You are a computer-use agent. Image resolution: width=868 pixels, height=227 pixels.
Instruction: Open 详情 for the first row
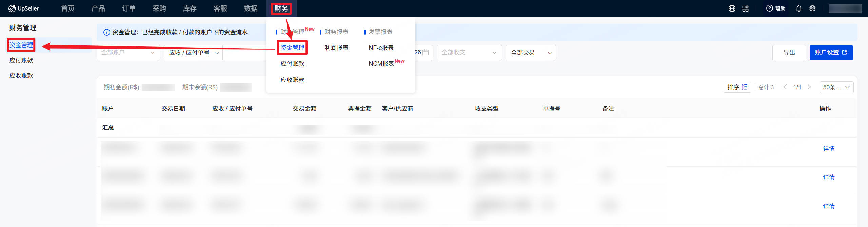[829, 149]
